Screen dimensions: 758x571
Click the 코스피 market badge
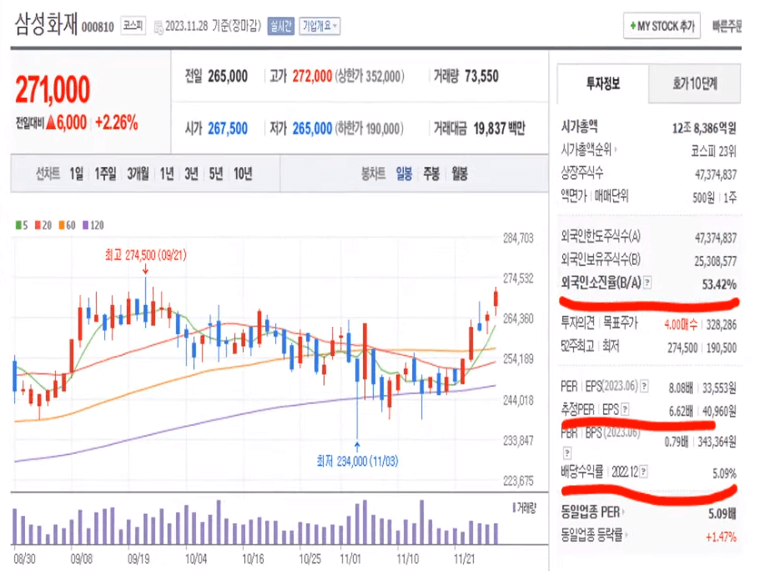click(133, 25)
